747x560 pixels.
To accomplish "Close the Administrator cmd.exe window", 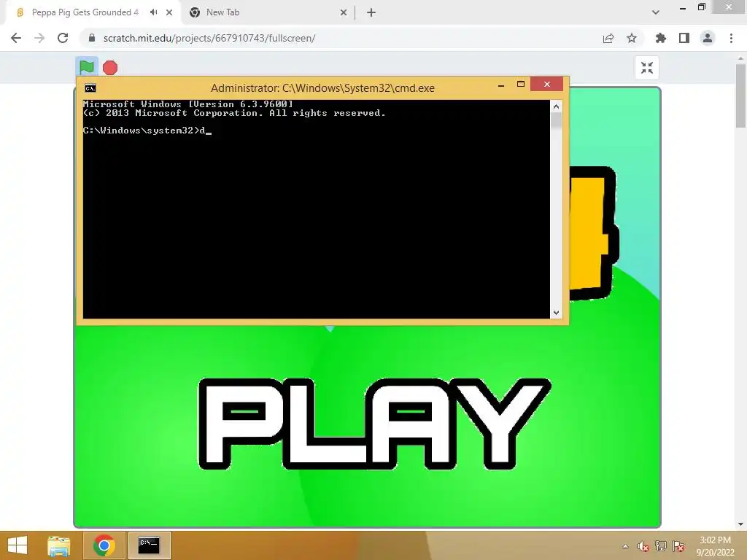I will coord(547,85).
